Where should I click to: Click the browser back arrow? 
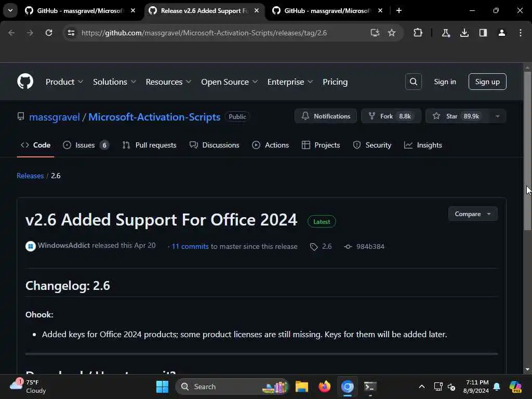pyautogui.click(x=11, y=33)
